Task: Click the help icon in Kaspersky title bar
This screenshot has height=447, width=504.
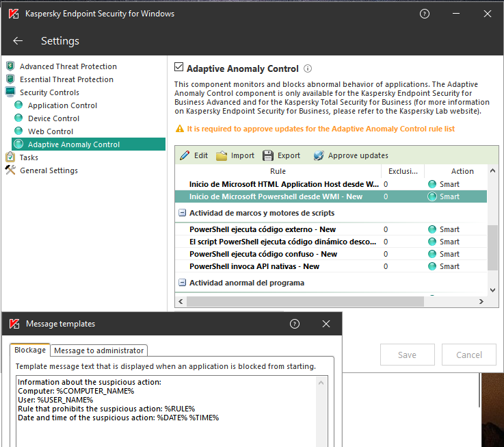Action: pyautogui.click(x=425, y=14)
